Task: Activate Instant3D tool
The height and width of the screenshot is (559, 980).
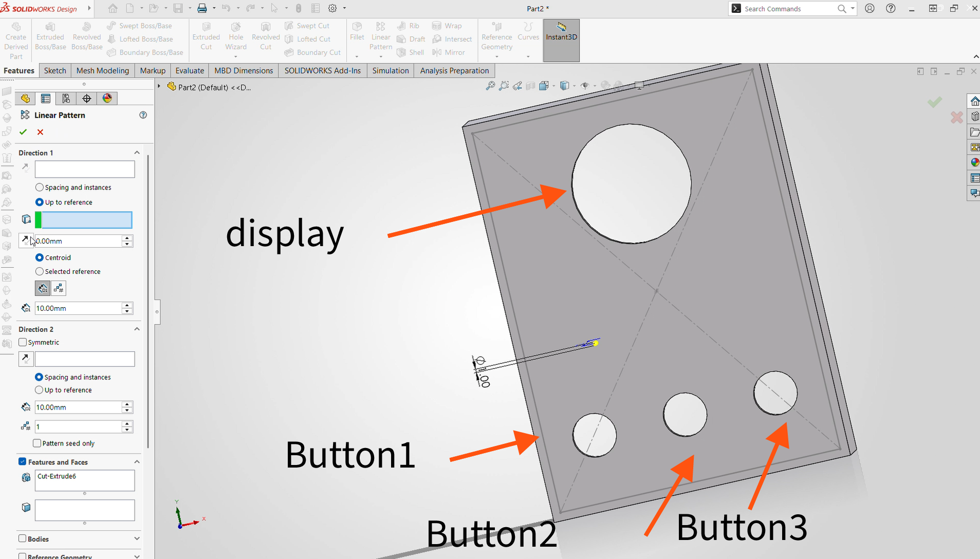Action: tap(561, 40)
